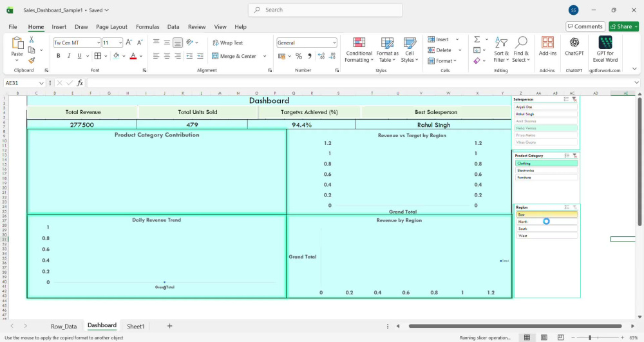Open the Add-ins pane
This screenshot has width=644, height=342.
[547, 46]
